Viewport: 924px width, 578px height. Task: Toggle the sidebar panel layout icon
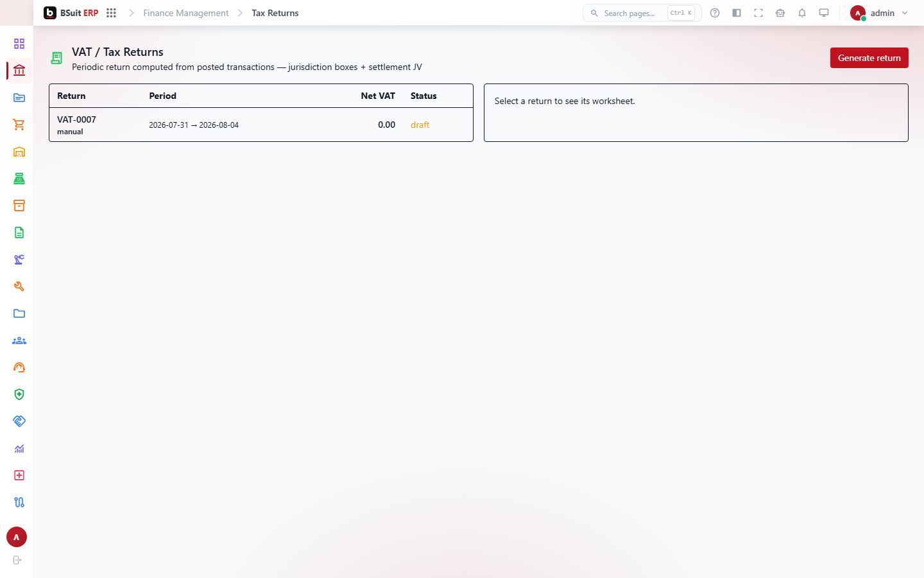click(737, 13)
